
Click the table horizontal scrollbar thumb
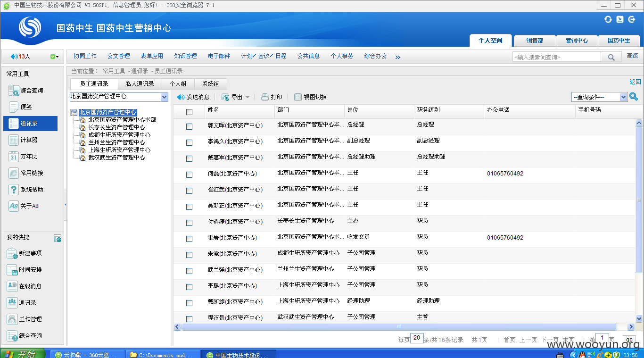pos(399,327)
